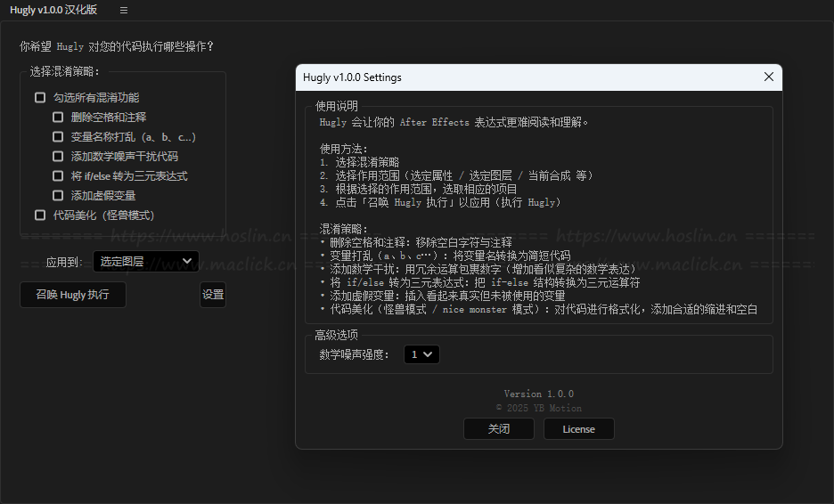Open the 数学噪声强度 dropdown

point(421,354)
